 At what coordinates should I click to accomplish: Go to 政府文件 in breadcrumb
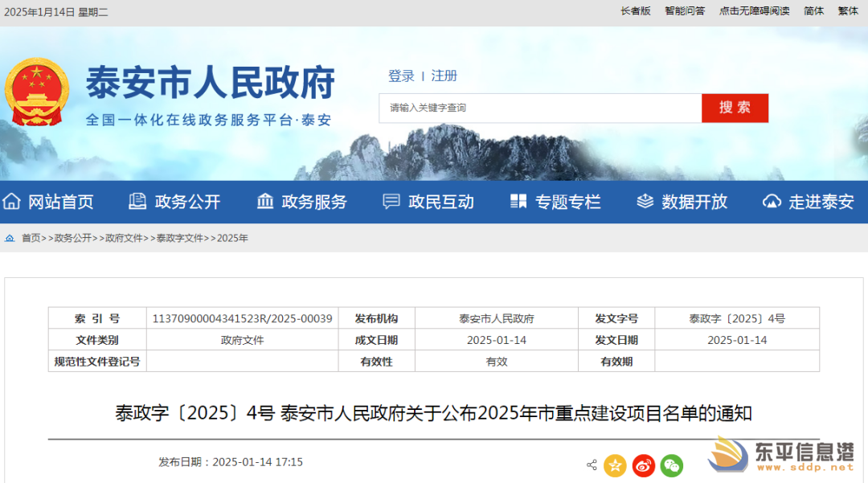(124, 238)
